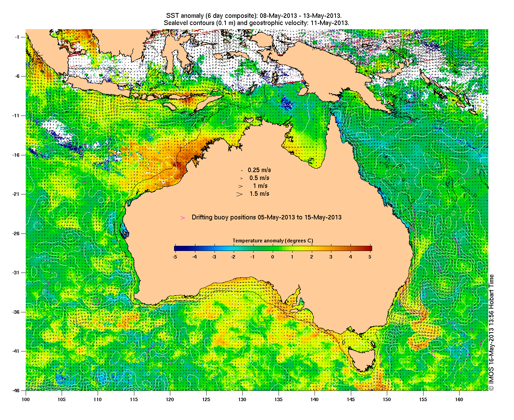
Task: Click the '© IMOS 16-May-2013 13:56 Hobart Time' credit
Action: point(491,332)
